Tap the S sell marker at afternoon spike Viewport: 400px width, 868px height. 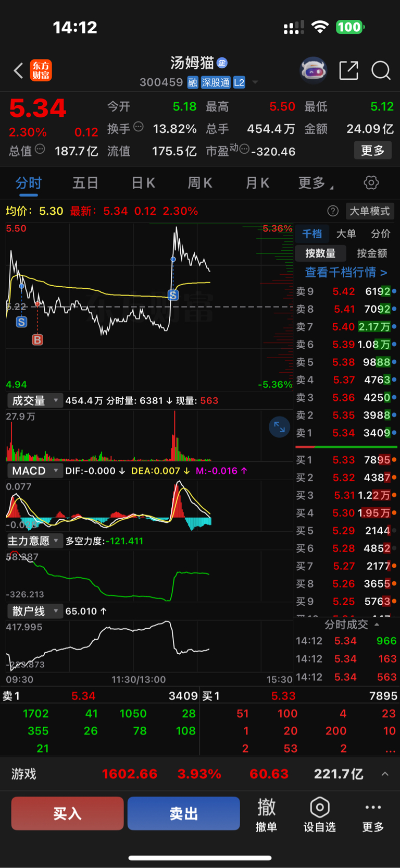click(173, 295)
